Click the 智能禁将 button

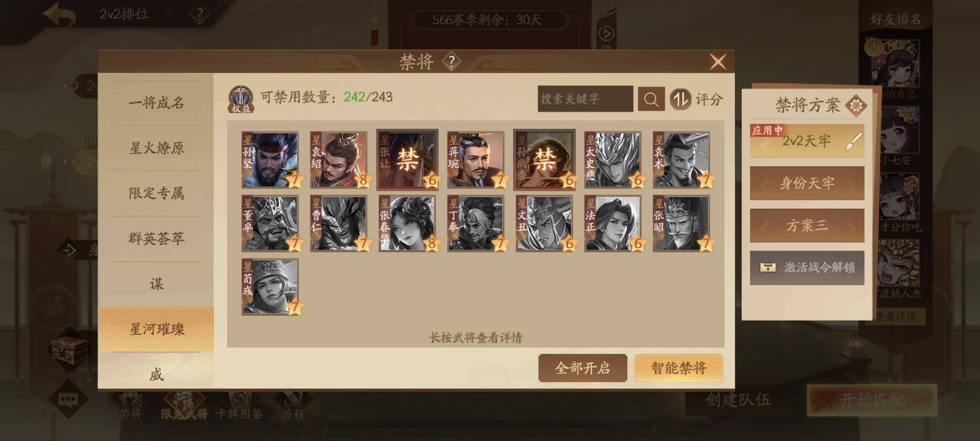pos(679,368)
